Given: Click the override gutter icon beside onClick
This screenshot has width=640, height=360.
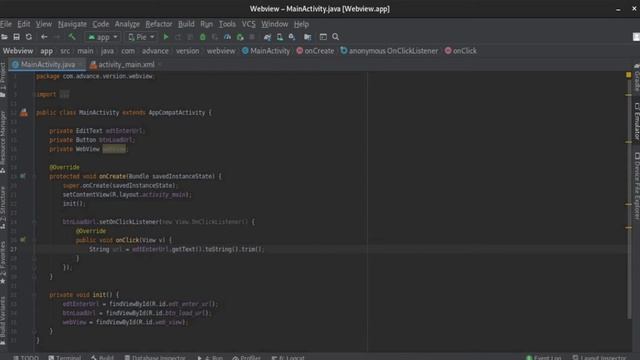Looking at the screenshot, I should click(23, 240).
